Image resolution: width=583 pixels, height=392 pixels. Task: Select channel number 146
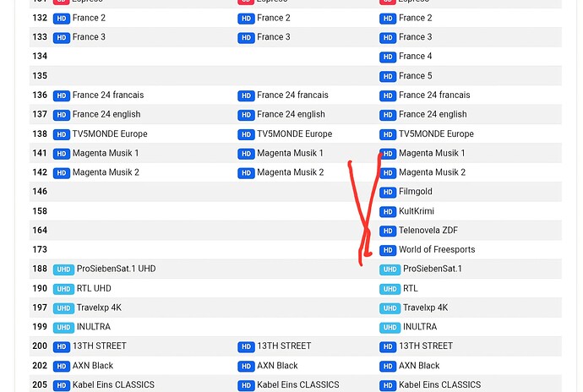40,192
